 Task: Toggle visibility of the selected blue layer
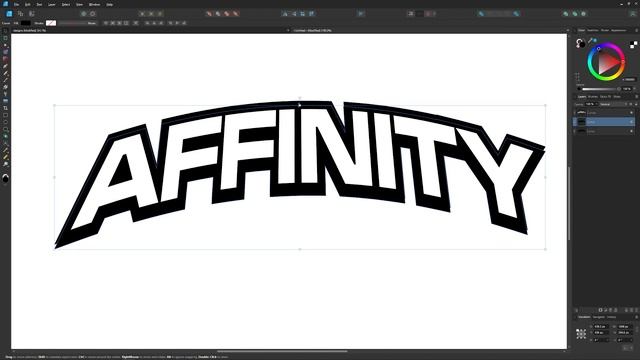point(631,122)
